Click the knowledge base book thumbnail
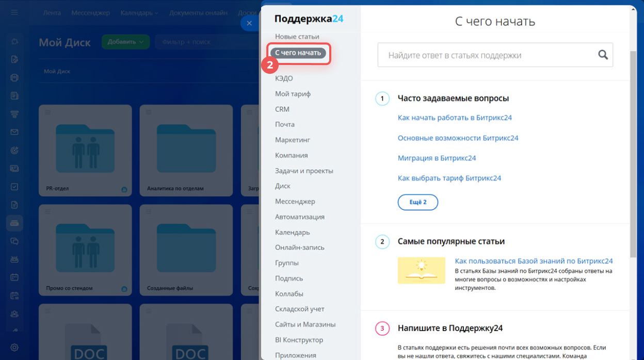This screenshot has height=360, width=644. tap(422, 270)
